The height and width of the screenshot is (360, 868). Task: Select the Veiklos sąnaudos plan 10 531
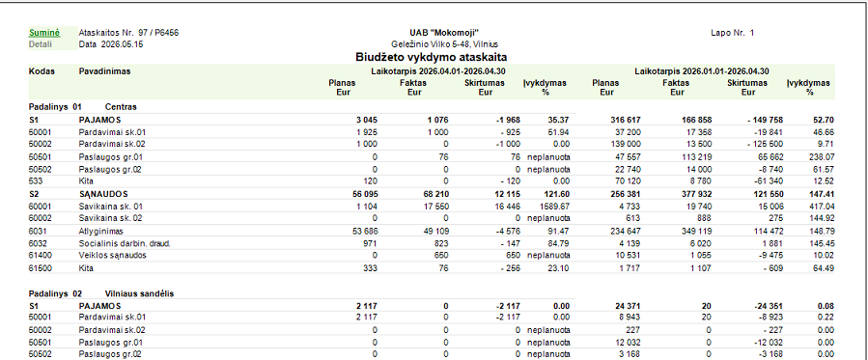click(x=629, y=256)
